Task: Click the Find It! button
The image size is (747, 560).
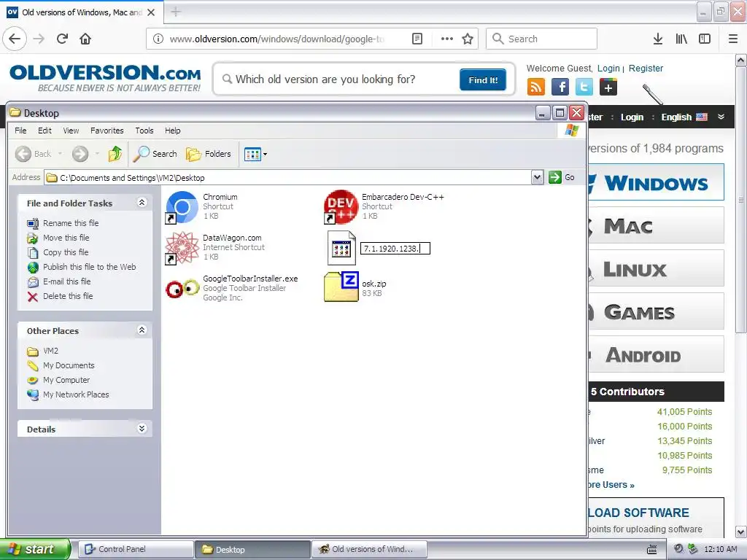Action: (x=483, y=80)
